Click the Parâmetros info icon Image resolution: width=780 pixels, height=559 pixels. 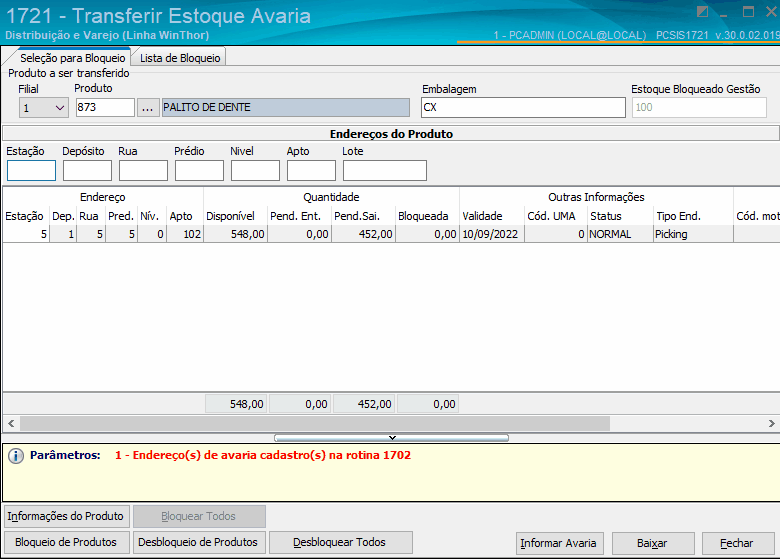(x=15, y=456)
